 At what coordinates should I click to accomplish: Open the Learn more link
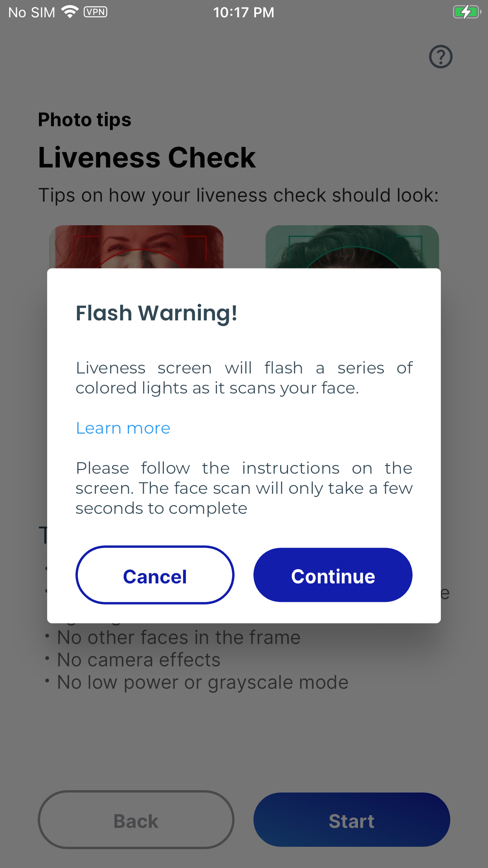pyautogui.click(x=123, y=428)
